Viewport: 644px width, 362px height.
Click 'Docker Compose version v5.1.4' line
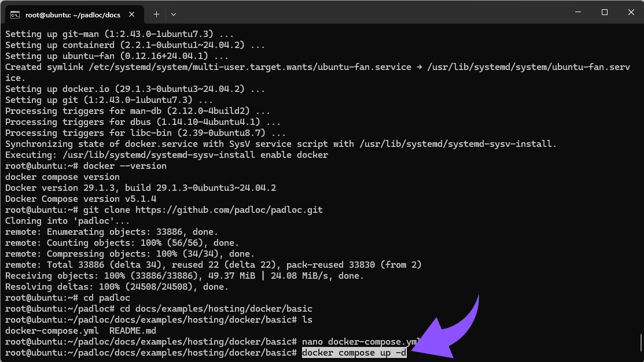(x=80, y=199)
